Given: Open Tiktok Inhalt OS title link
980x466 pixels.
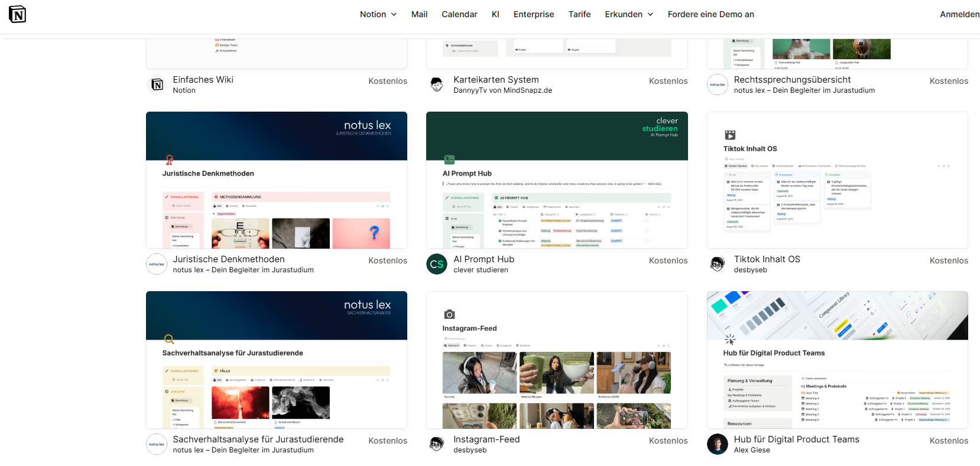Looking at the screenshot, I should tap(767, 259).
